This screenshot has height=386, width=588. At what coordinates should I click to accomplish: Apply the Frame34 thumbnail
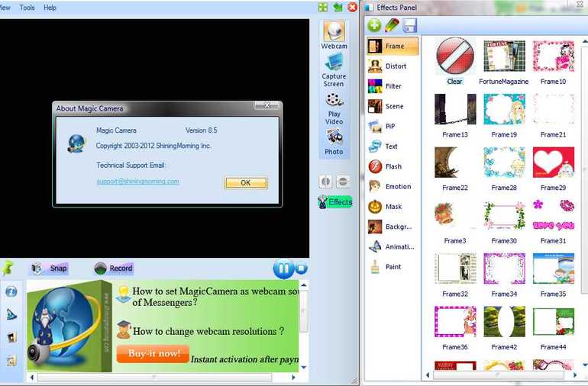pos(504,269)
